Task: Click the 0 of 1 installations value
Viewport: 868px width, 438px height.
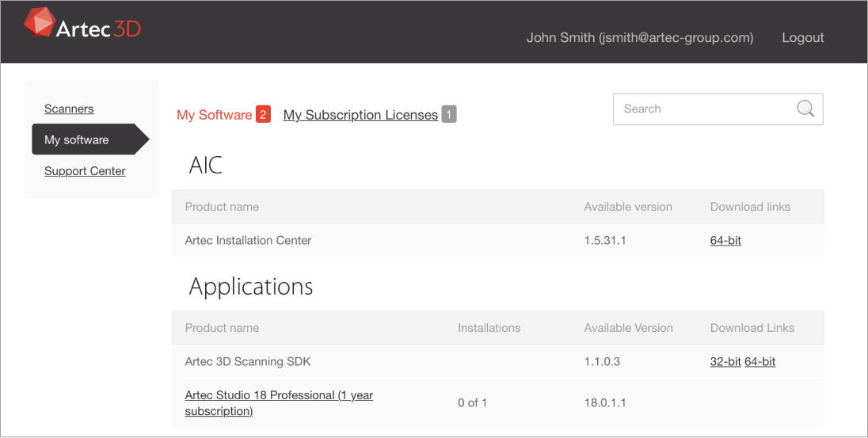Action: (x=472, y=403)
